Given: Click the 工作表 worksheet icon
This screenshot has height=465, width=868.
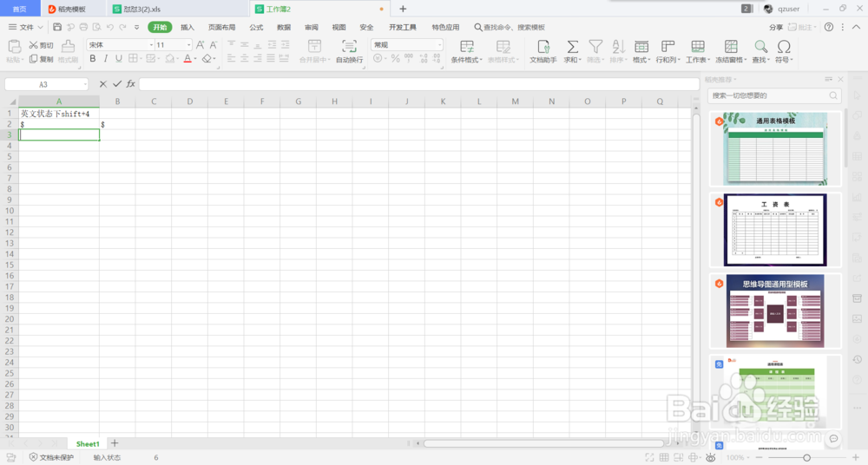Looking at the screenshot, I should click(698, 51).
